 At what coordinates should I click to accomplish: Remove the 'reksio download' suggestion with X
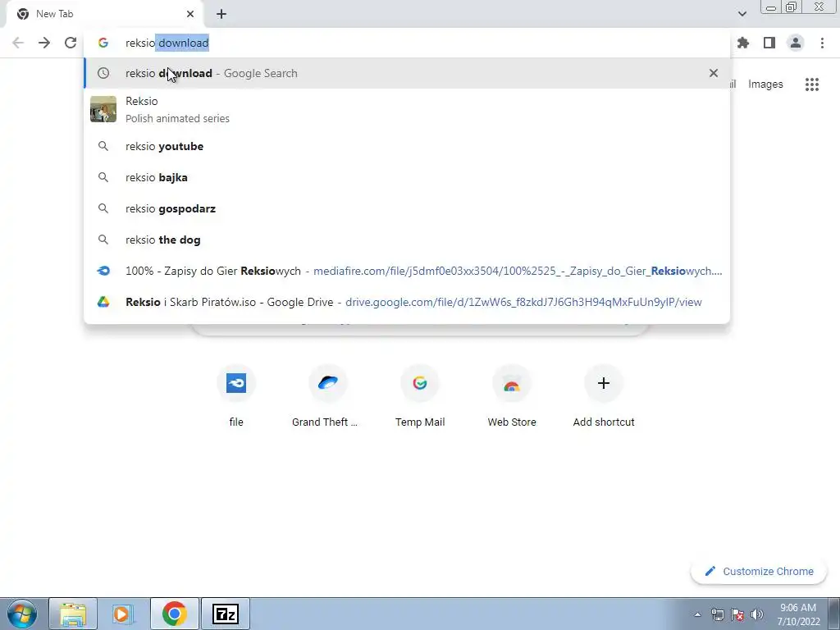[714, 73]
